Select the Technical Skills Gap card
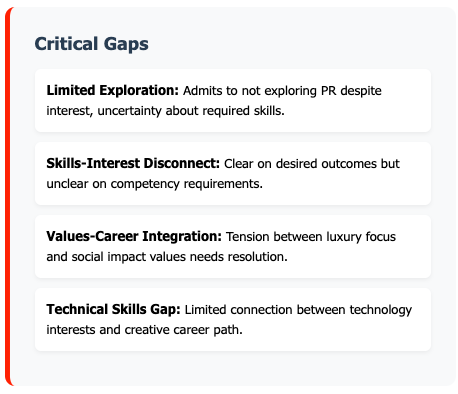This screenshot has height=394, width=458. click(233, 320)
